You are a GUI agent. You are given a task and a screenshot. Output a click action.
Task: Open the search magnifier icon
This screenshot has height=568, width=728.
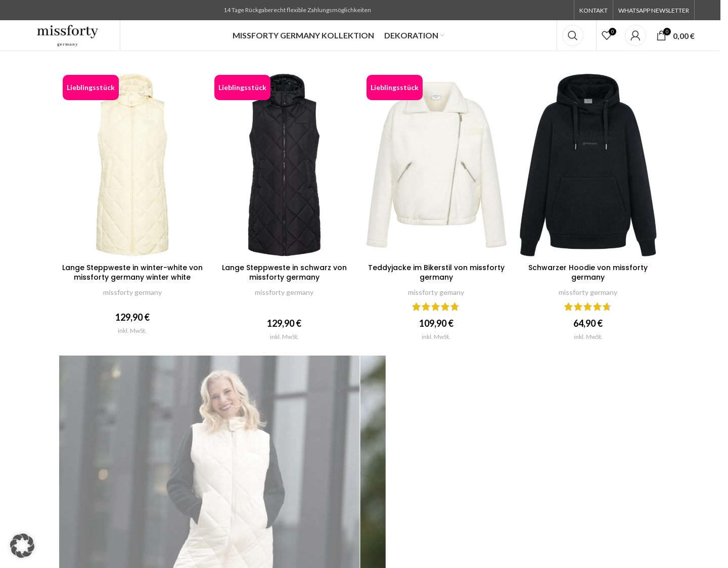coord(572,35)
